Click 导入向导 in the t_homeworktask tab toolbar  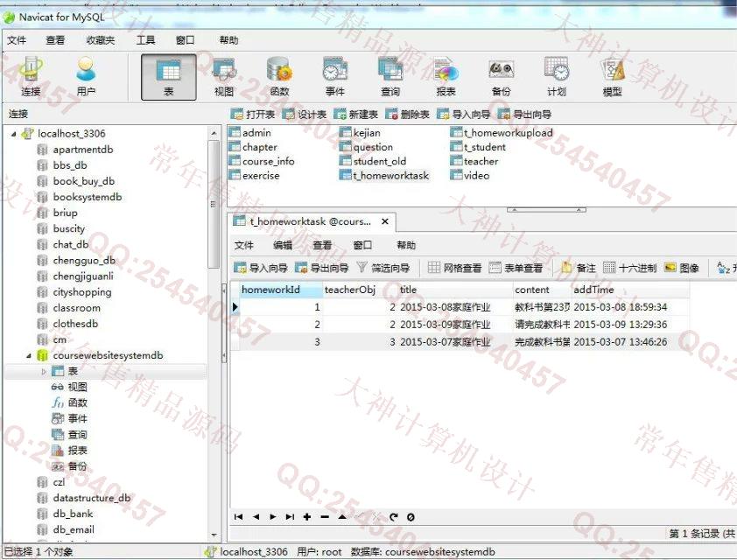[261, 268]
